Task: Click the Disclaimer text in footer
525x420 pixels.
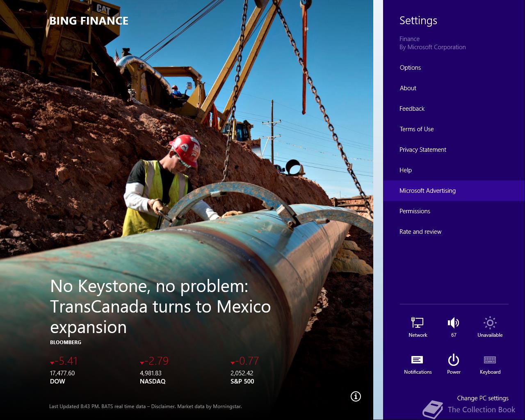Action: click(x=163, y=406)
